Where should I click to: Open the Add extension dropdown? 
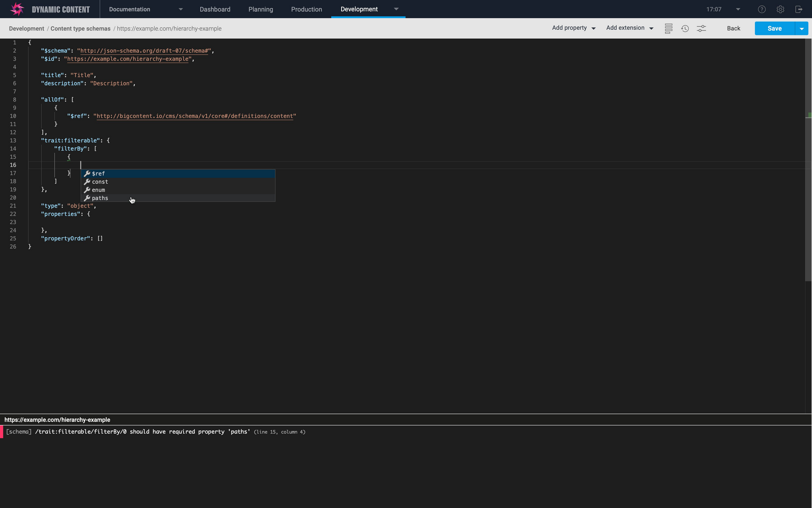click(629, 28)
